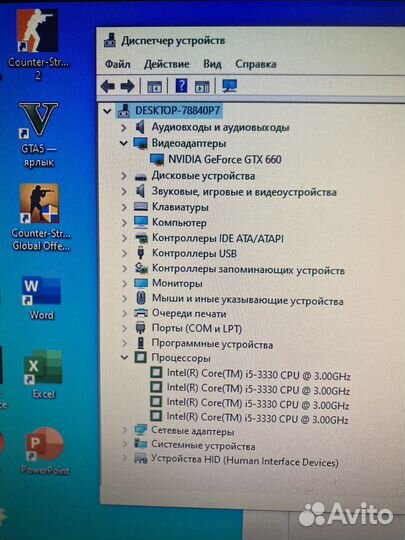
Task: Open the Excel desktop shortcut
Action: [43, 367]
